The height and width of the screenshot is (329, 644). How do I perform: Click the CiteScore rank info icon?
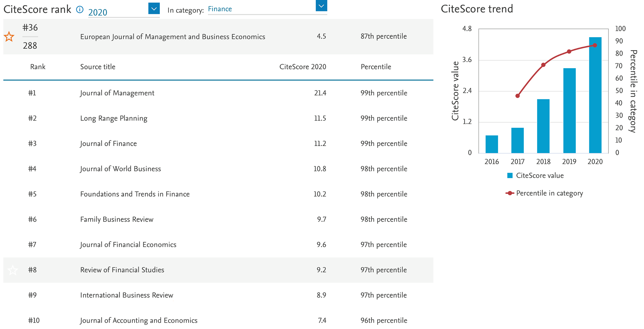coord(80,9)
